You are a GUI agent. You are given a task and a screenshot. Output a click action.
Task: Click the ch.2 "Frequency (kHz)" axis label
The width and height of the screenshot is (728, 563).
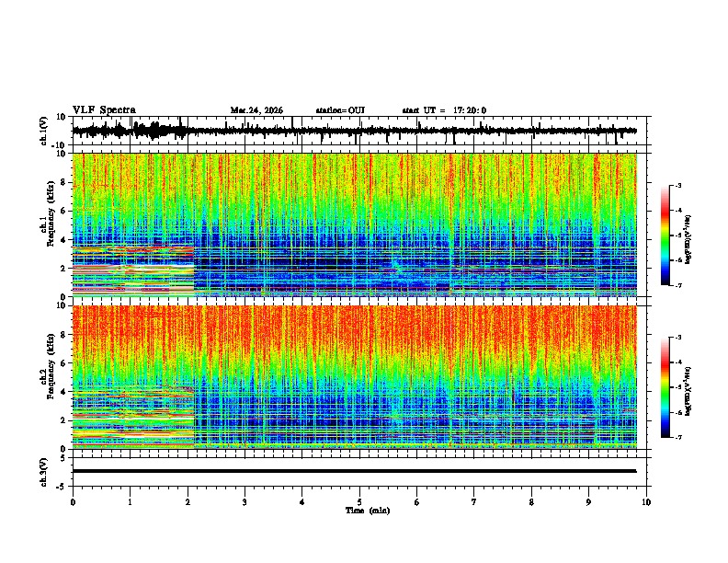click(51, 366)
